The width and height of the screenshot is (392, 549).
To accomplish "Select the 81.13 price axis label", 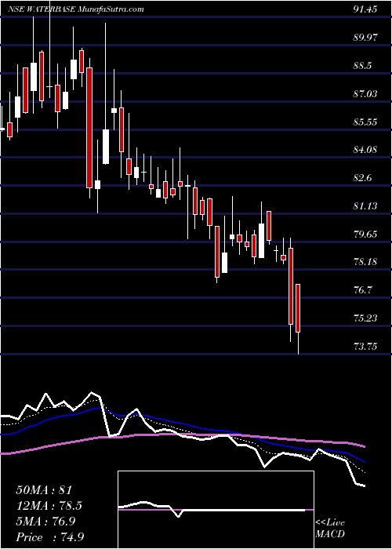I will pyautogui.click(x=365, y=205).
